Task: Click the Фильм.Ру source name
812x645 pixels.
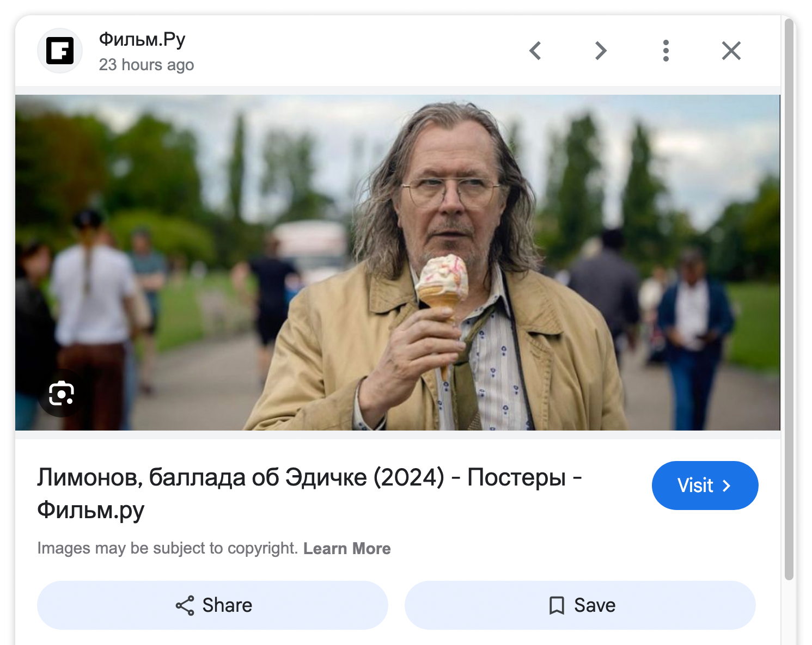Action: pyautogui.click(x=142, y=39)
